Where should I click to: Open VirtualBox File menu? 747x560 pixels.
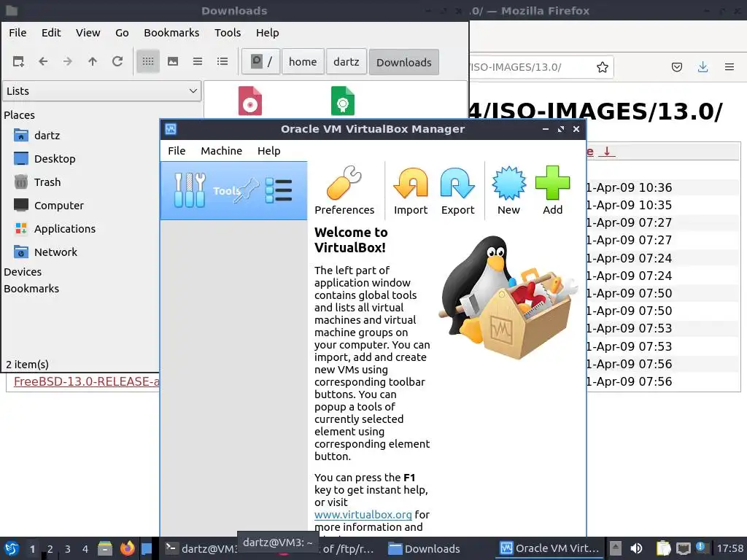click(x=177, y=150)
